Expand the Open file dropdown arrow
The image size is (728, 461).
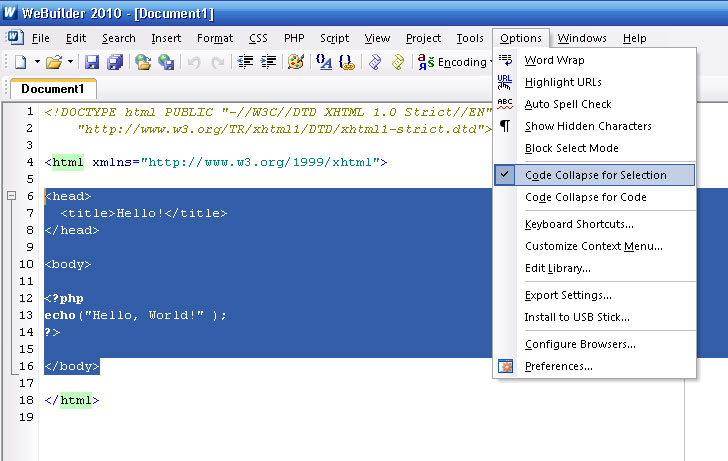pyautogui.click(x=70, y=62)
